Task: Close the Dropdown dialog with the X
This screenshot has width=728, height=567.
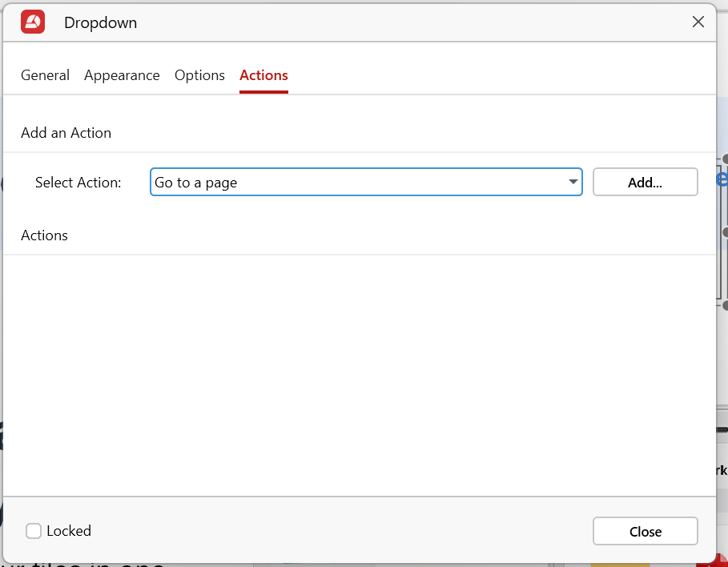Action: 698,22
